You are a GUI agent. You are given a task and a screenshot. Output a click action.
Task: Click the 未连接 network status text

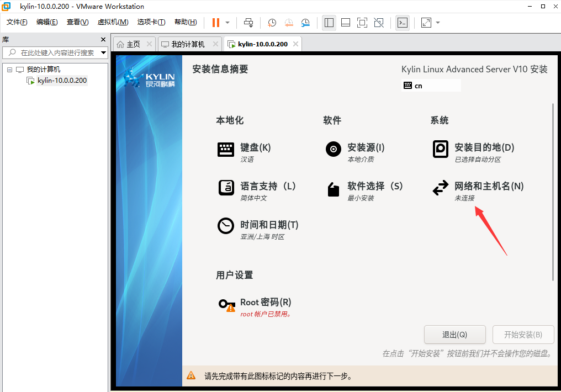tap(464, 198)
